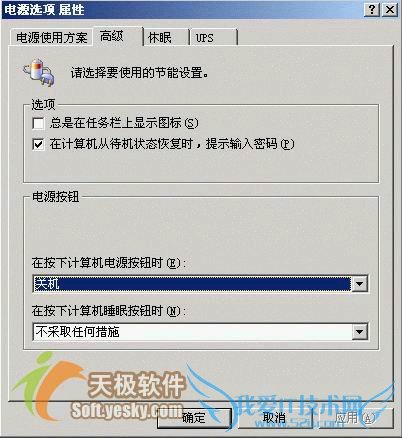The height and width of the screenshot is (438, 402).
Task: Click the 取消 button
Action: point(275,418)
